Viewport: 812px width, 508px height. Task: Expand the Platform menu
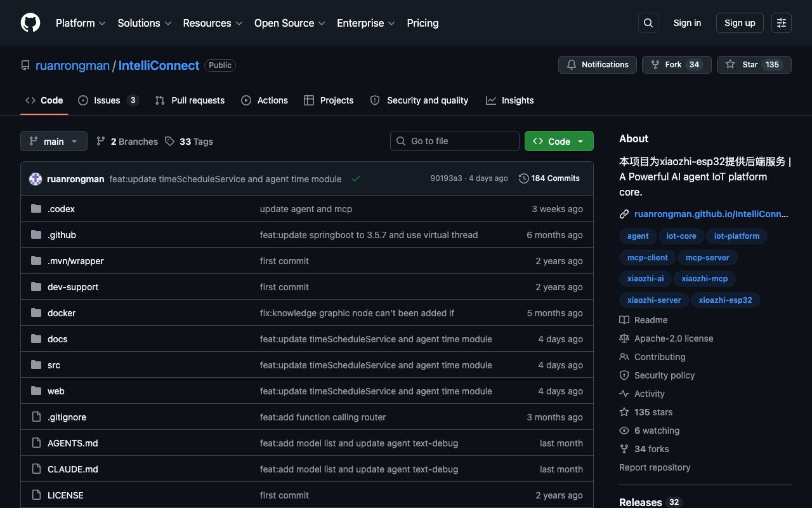pyautogui.click(x=81, y=23)
